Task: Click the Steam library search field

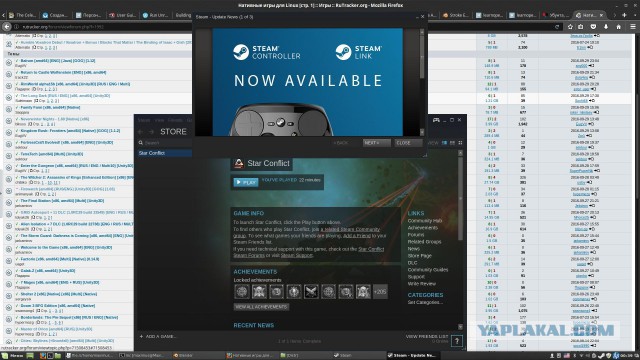Action: pyautogui.click(x=165, y=143)
